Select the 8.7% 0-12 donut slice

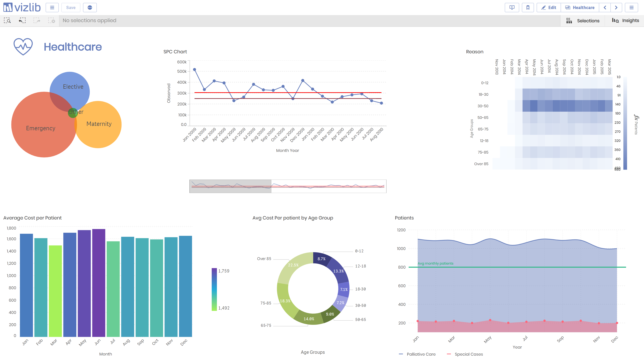click(x=322, y=259)
